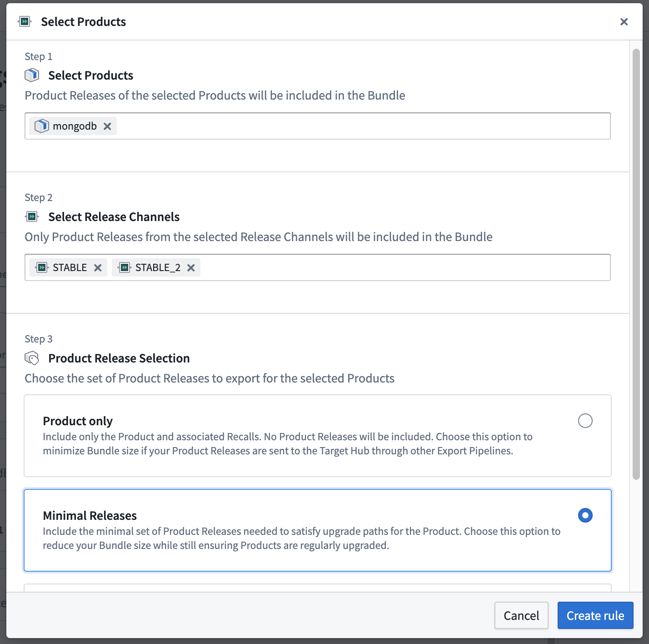
Task: Click the release channel icon in dialog header
Action: pyautogui.click(x=25, y=21)
